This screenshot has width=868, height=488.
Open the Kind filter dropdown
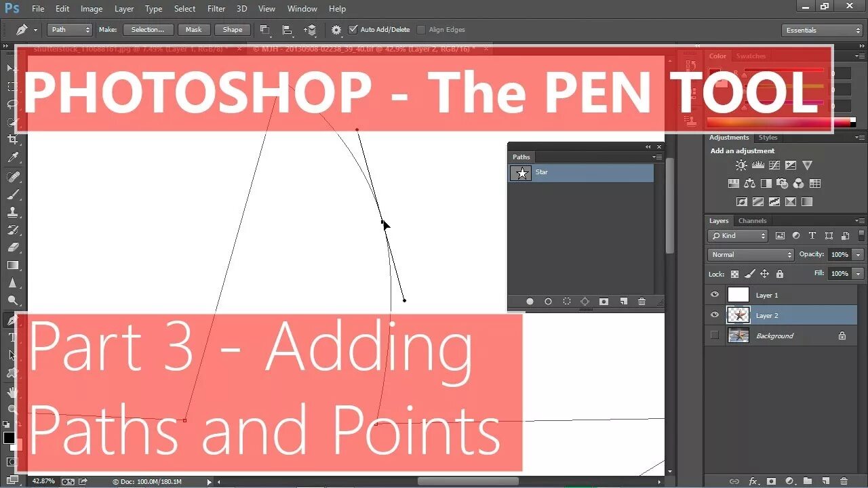coord(738,236)
